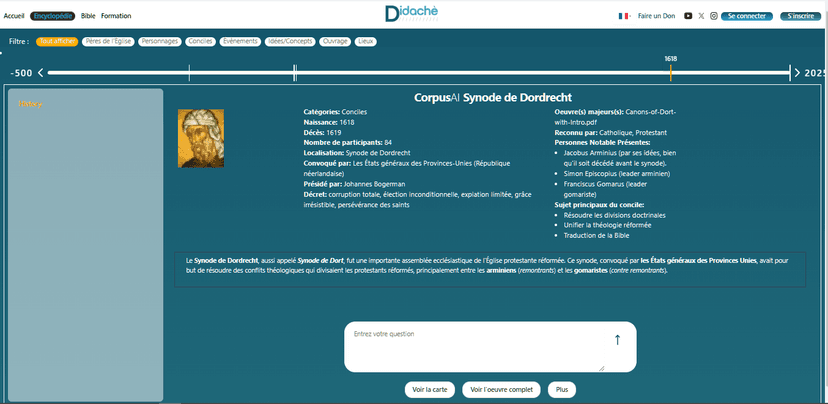Image resolution: width=828 pixels, height=404 pixels.
Task: Click 'Voir l'oeuvre complet' button
Action: click(x=502, y=389)
